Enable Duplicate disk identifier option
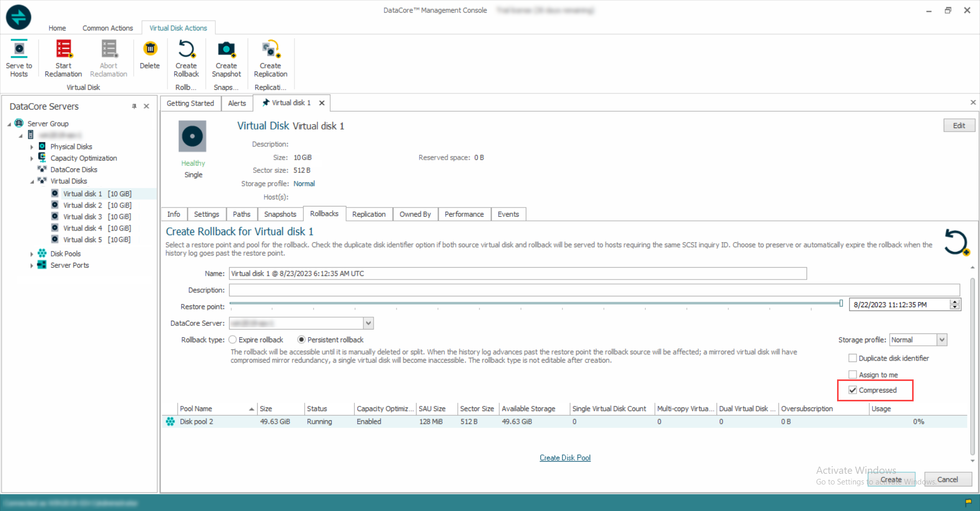This screenshot has width=980, height=511. 852,359
